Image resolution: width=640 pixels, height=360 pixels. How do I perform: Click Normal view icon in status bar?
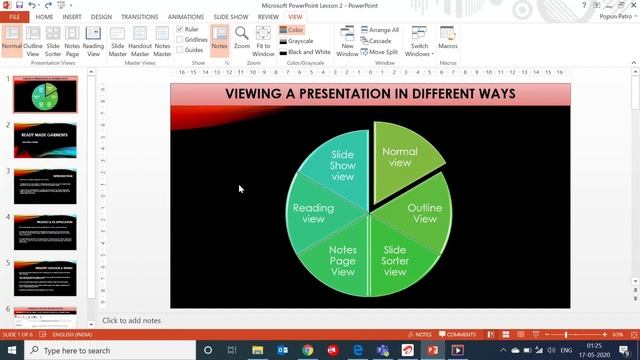tap(491, 334)
